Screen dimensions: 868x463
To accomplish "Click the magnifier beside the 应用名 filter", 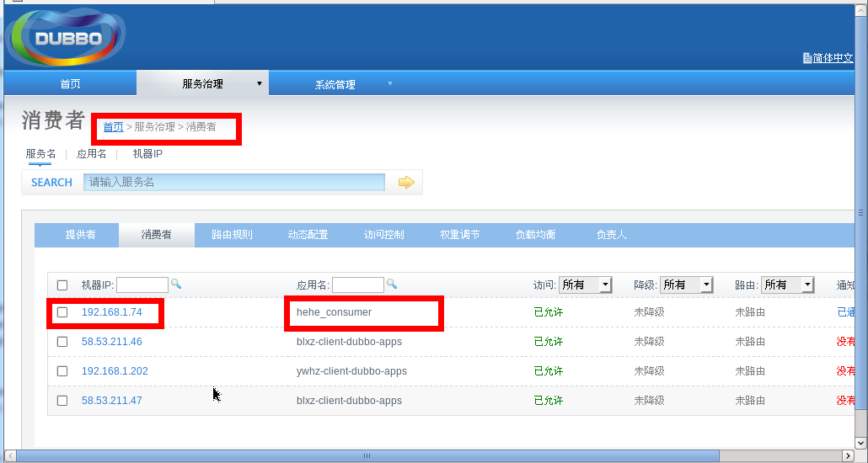I will (392, 284).
